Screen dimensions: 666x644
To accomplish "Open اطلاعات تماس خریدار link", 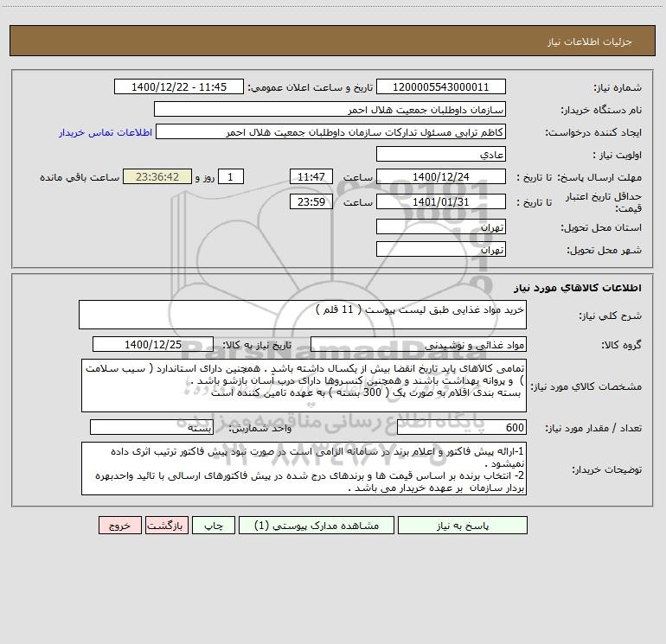I will [106, 132].
